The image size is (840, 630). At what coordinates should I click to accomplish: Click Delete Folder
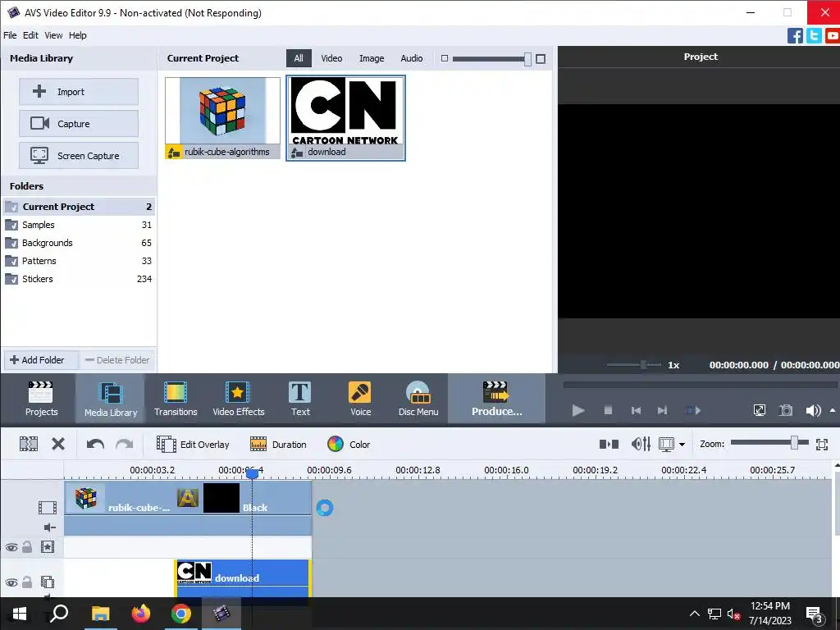[117, 360]
